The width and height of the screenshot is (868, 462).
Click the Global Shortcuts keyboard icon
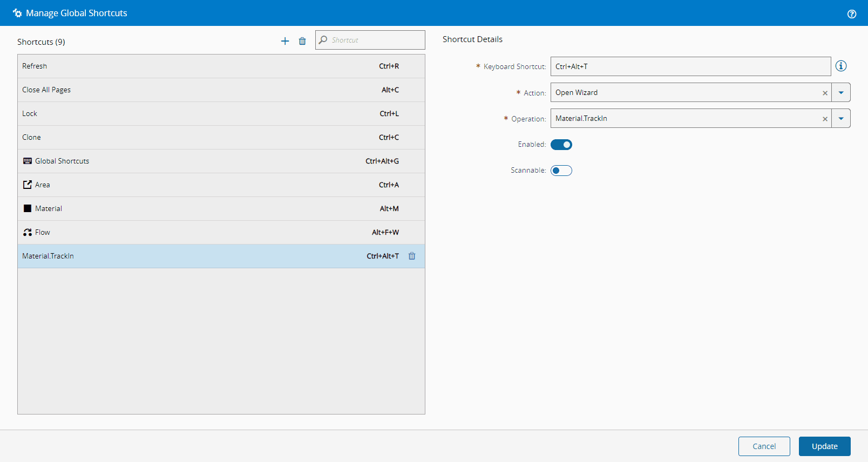coord(28,161)
